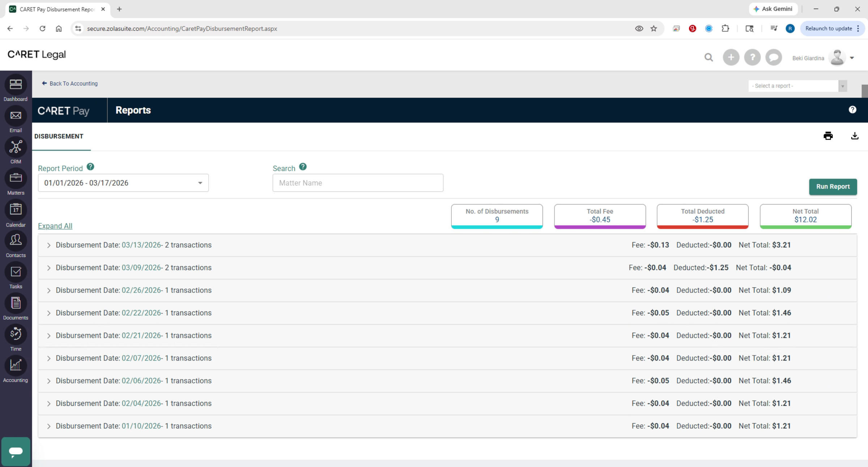Click the CARET Pay logo
The width and height of the screenshot is (868, 467).
(63, 111)
